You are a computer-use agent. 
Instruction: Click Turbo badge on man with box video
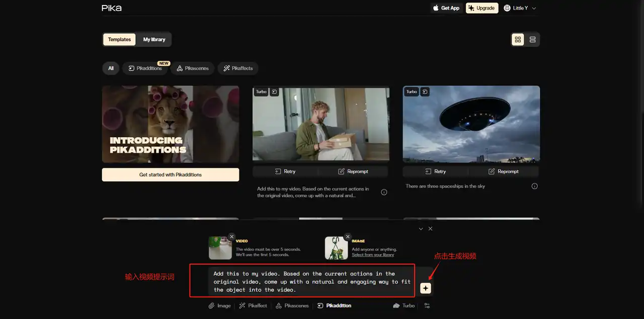coord(261,92)
